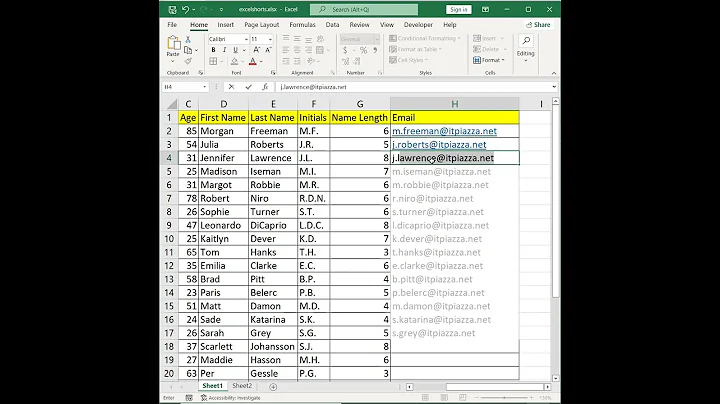This screenshot has height=404, width=720.
Task: Switch to the Developer tab
Action: pos(418,25)
